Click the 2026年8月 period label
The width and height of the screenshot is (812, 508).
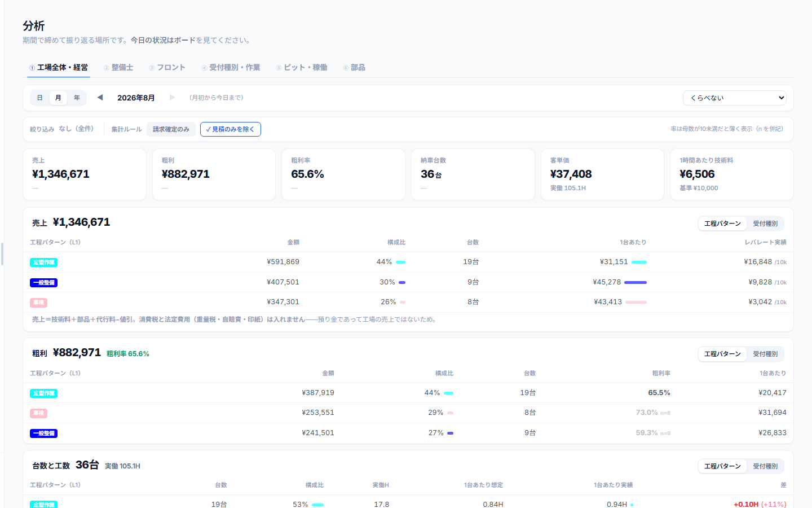coord(136,98)
